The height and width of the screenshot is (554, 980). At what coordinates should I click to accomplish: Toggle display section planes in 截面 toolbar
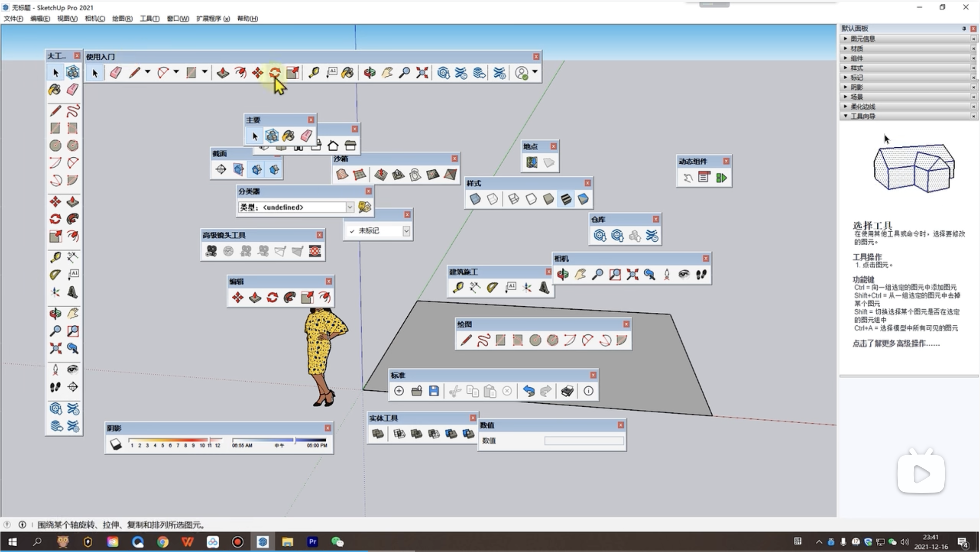click(238, 169)
